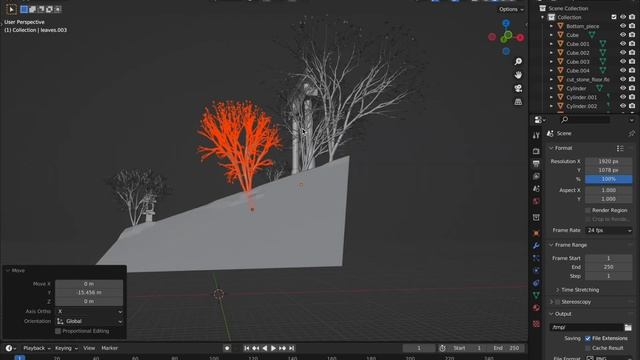Viewport: 640px width, 360px height.
Task: Click the Zoom viewport magnifier icon
Action: click(x=518, y=62)
